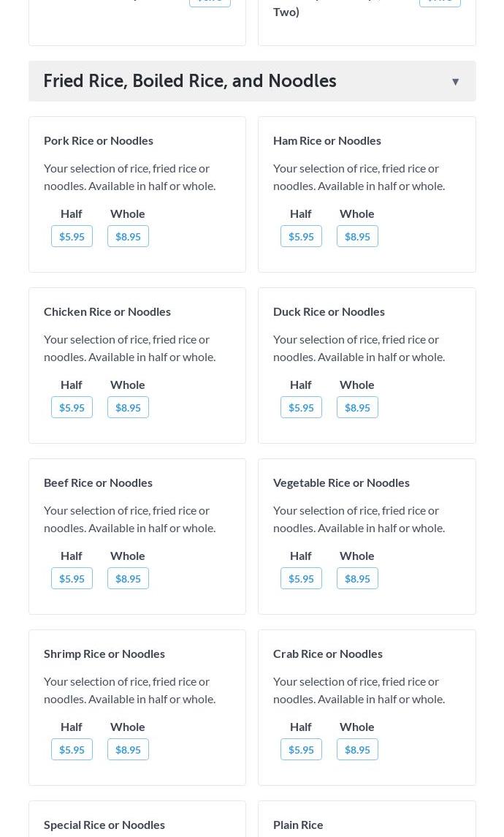Select Half Vegetable Rice or Noodles price

point(301,578)
